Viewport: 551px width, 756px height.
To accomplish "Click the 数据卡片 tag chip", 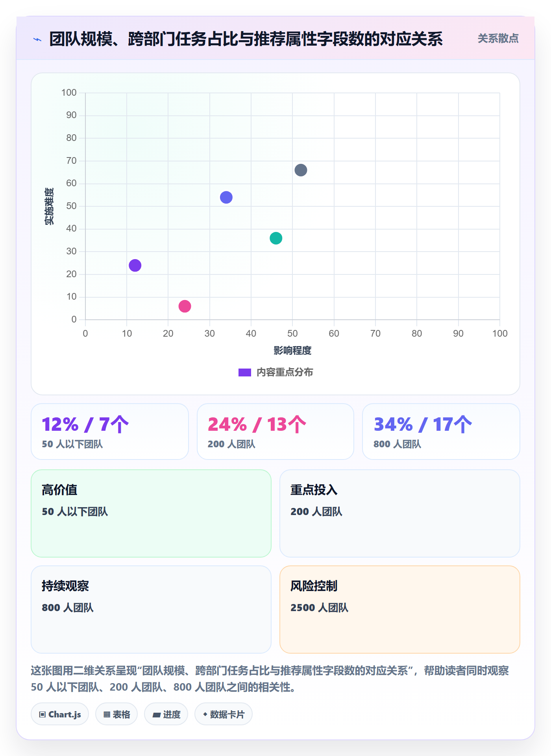I will 224,714.
